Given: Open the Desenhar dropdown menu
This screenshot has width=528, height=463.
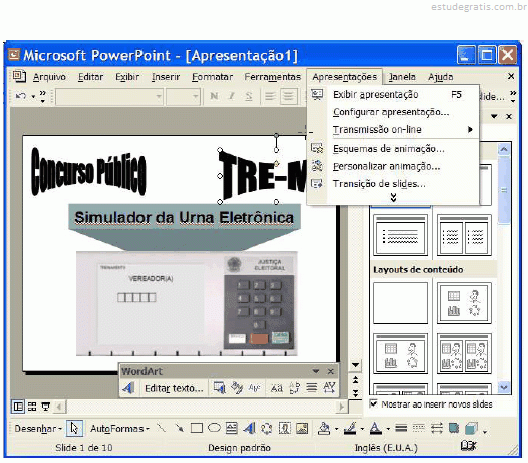Looking at the screenshot, I should 38,429.
